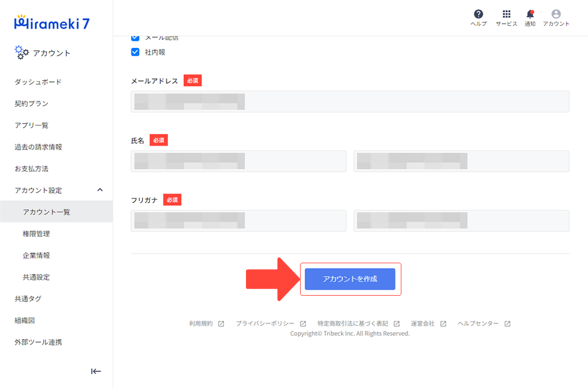This screenshot has height=388, width=588.
Task: Toggle the メール配信 checkbox
Action: pyautogui.click(x=135, y=38)
